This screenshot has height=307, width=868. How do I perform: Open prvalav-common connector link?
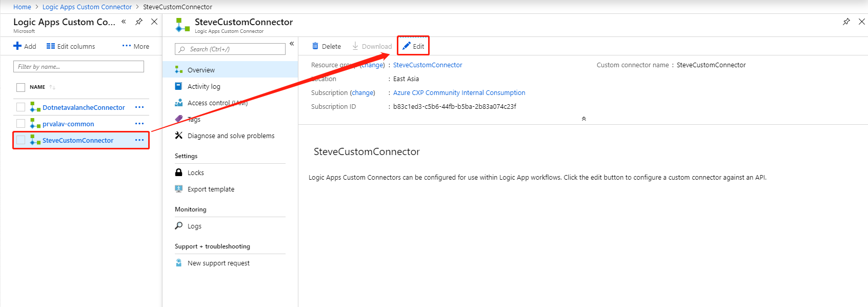(x=68, y=124)
